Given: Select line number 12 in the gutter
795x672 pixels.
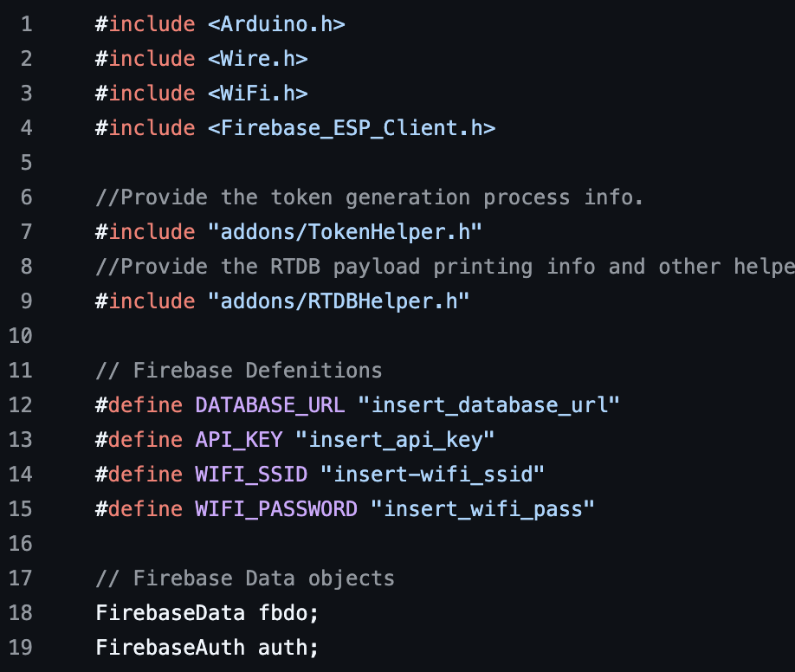Looking at the screenshot, I should 20,405.
